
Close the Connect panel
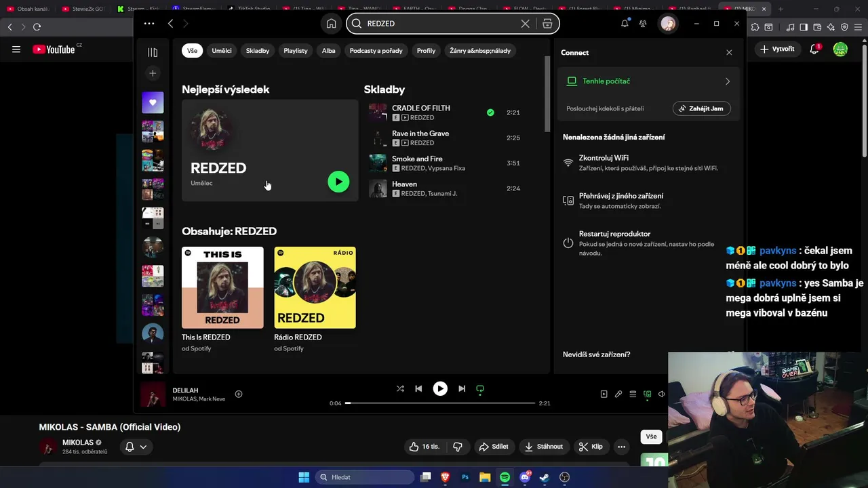[x=729, y=53]
